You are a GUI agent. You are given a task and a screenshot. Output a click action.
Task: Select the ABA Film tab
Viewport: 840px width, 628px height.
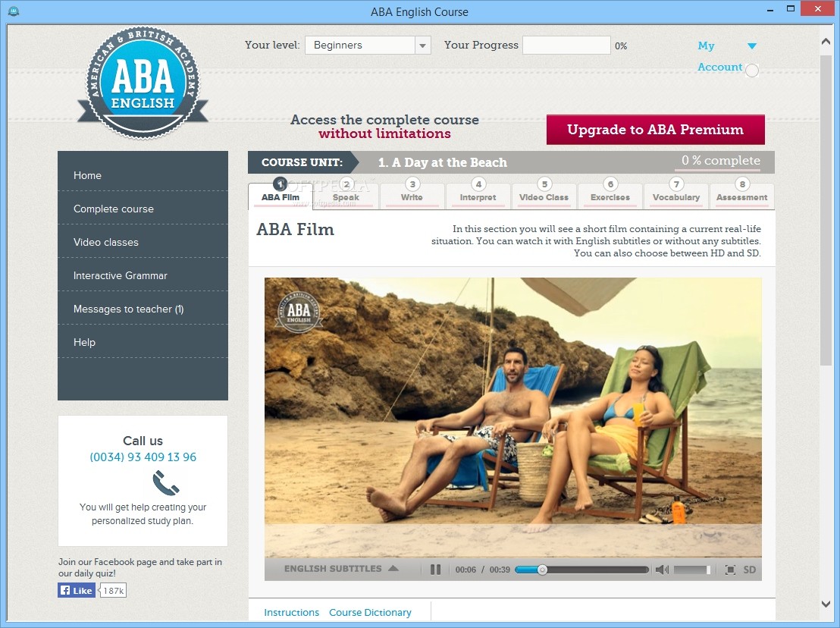281,196
